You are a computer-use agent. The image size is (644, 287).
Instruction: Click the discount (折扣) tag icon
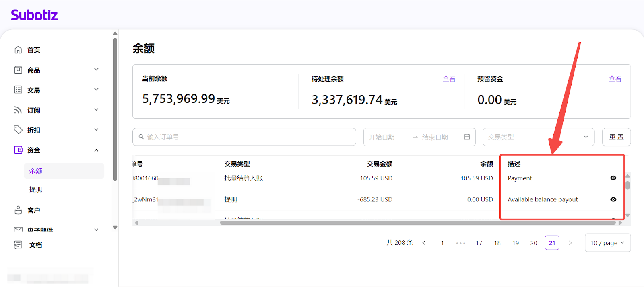point(18,130)
